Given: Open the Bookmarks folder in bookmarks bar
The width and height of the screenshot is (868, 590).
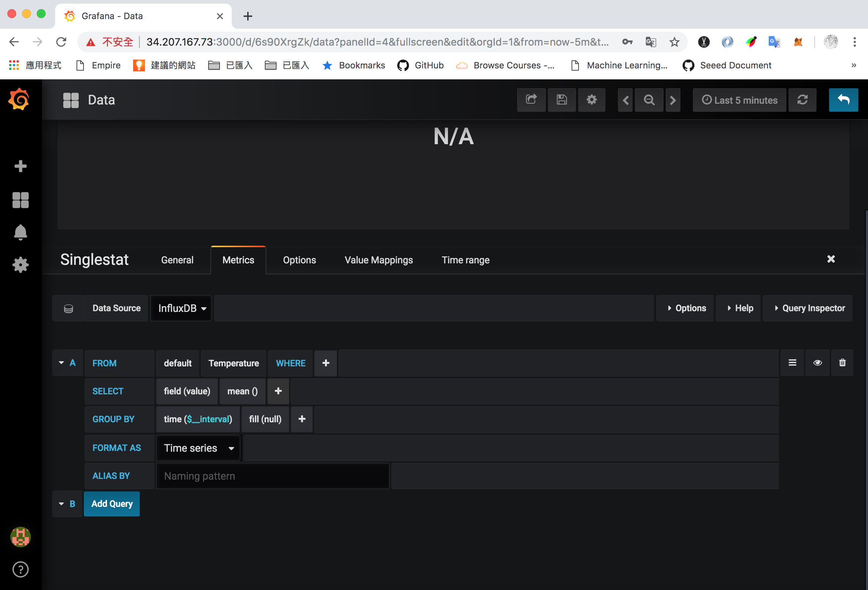Looking at the screenshot, I should 354,65.
